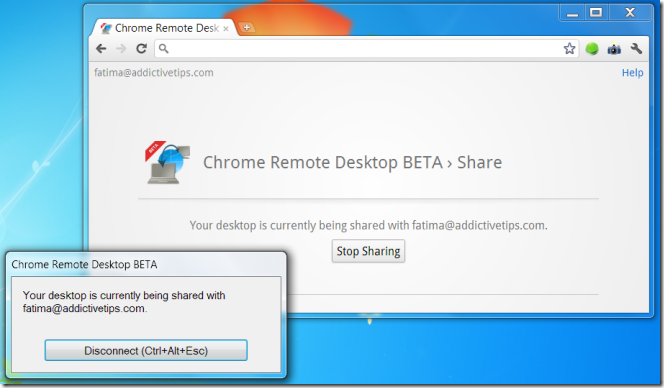664x388 pixels.
Task: Close the Chrome browser window
Action: pos(630,13)
